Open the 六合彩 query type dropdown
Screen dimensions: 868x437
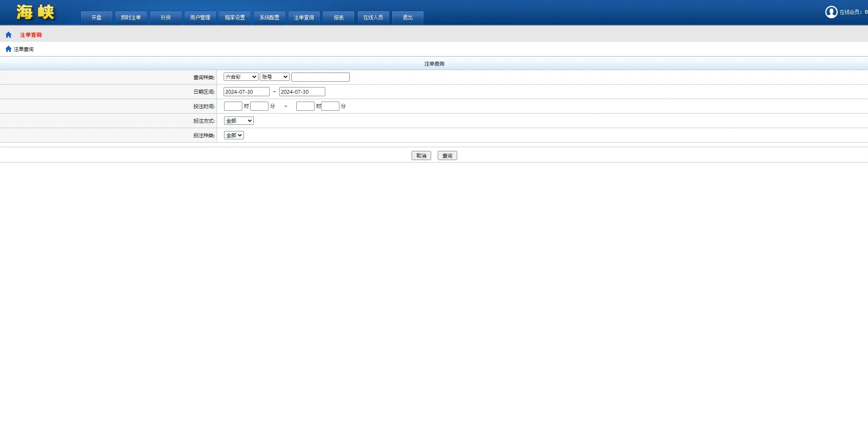pyautogui.click(x=240, y=77)
